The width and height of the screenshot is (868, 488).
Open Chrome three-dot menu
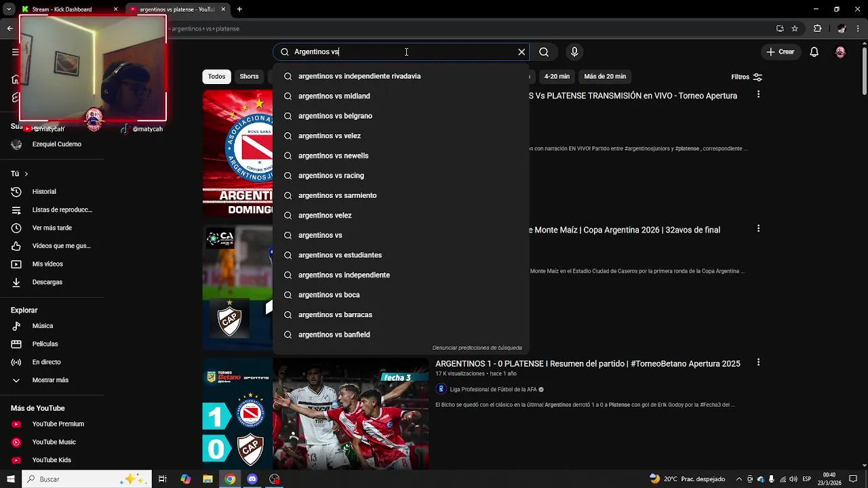click(x=859, y=28)
